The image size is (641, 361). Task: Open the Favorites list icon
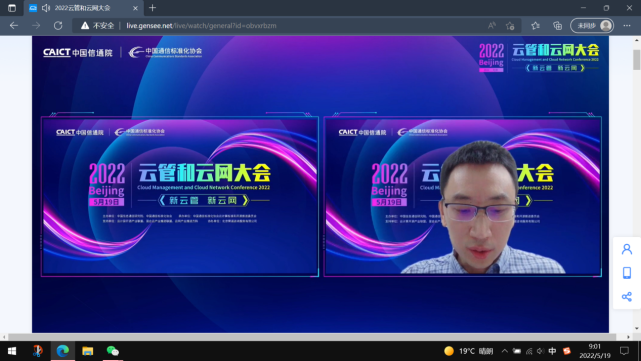click(536, 26)
